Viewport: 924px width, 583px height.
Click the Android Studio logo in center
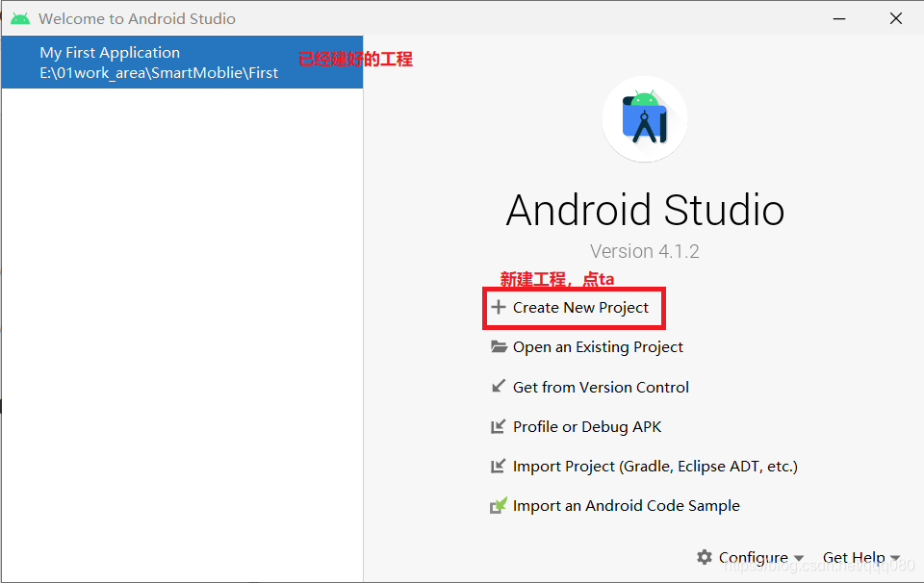[x=645, y=119]
